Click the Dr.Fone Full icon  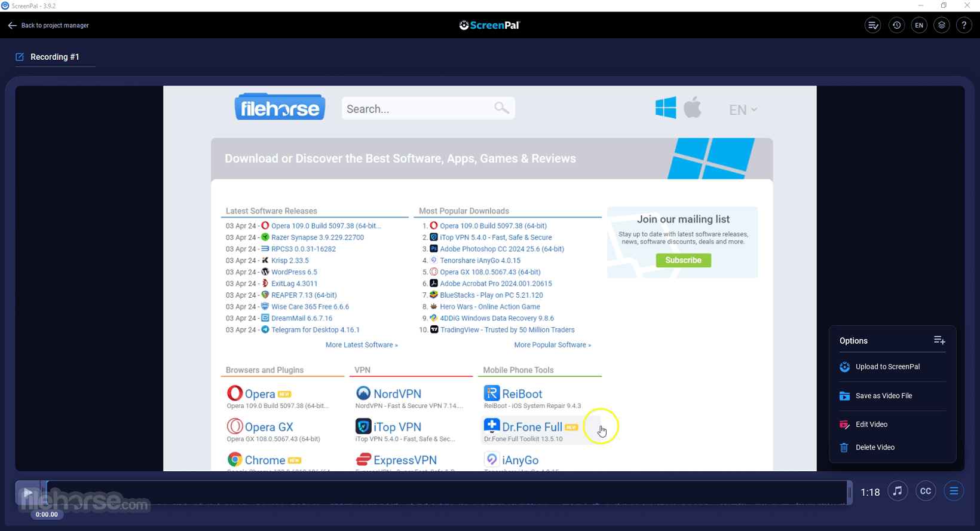pyautogui.click(x=492, y=426)
